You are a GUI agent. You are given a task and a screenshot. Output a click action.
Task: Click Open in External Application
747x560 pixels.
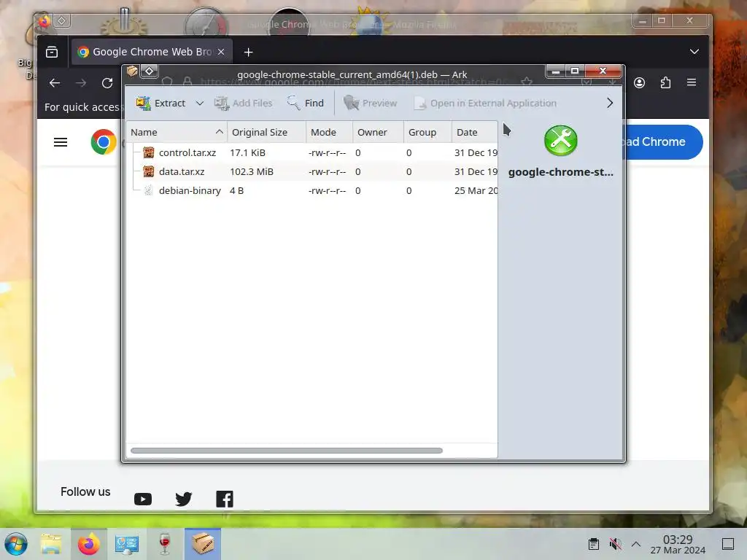pos(485,103)
